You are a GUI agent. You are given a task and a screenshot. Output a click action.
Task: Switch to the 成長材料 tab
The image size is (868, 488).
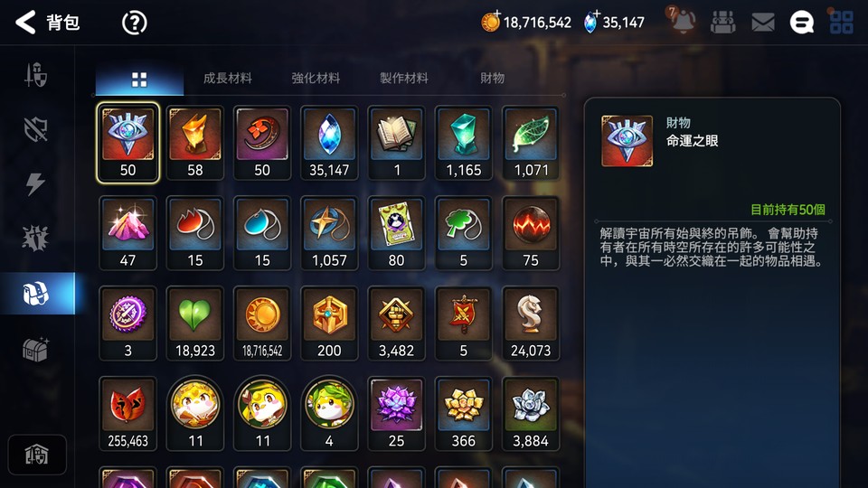click(228, 78)
